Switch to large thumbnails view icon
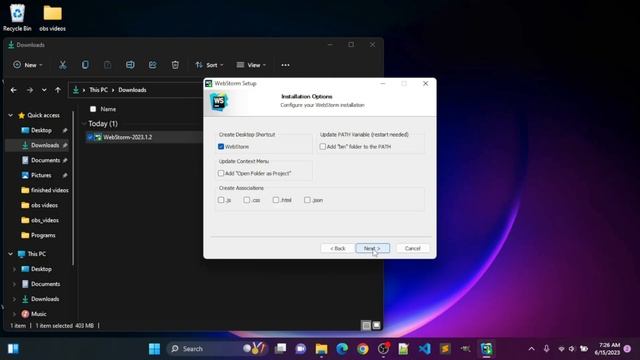The height and width of the screenshot is (360, 640). coord(376,325)
